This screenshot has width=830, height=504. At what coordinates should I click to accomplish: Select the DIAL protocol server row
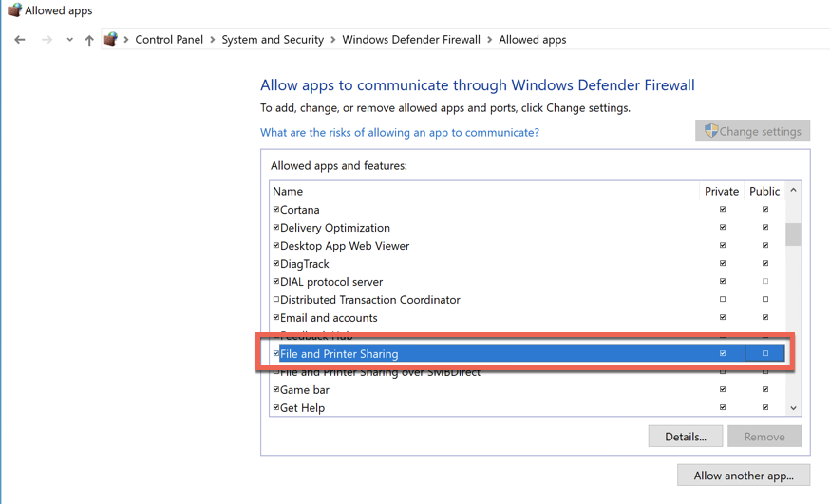pyautogui.click(x=528, y=281)
